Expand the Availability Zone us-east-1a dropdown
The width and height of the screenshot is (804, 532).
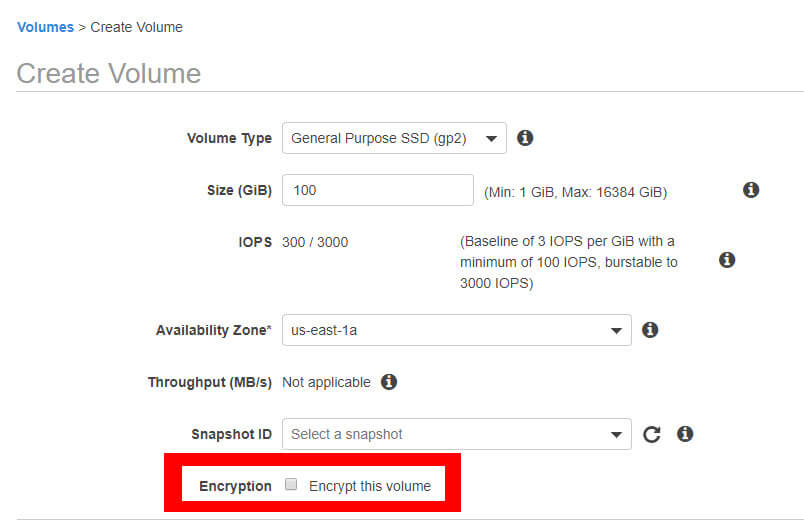coord(456,330)
